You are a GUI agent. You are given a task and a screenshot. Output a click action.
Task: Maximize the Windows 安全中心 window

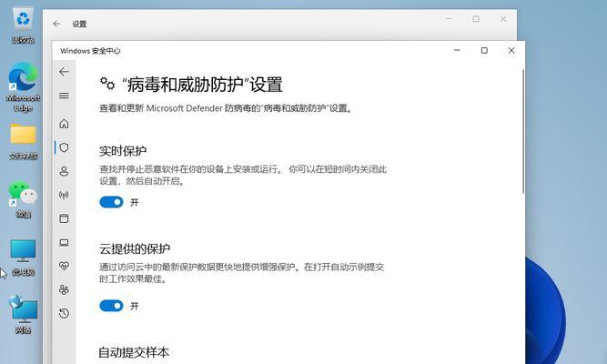[484, 50]
